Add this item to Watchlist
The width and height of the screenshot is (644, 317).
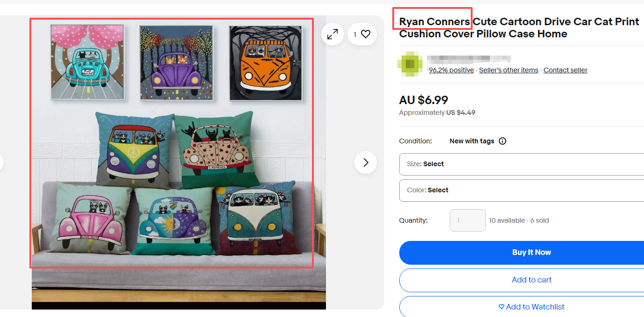coord(522,307)
